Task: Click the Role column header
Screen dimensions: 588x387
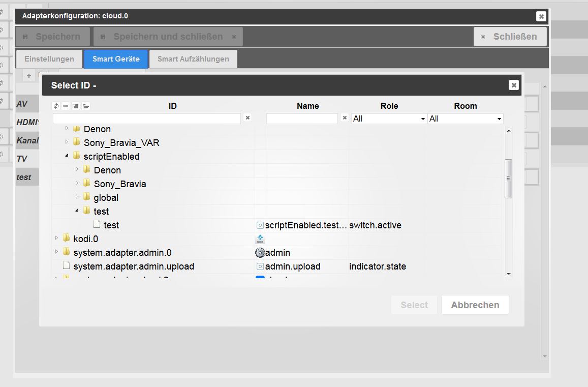Action: pos(389,106)
